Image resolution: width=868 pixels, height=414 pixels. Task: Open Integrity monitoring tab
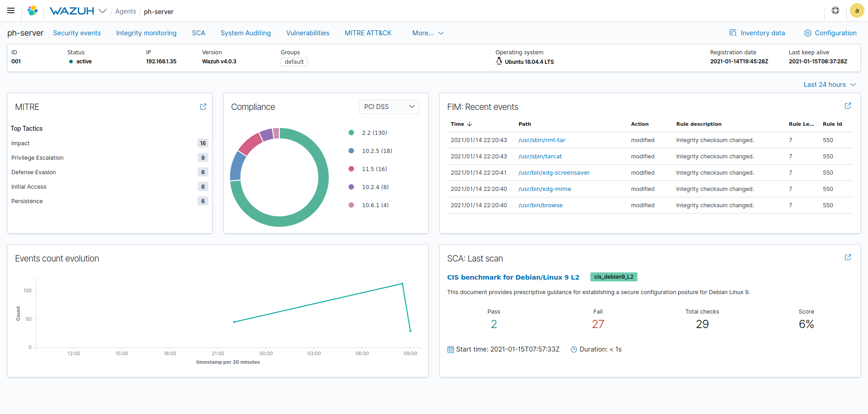146,33
